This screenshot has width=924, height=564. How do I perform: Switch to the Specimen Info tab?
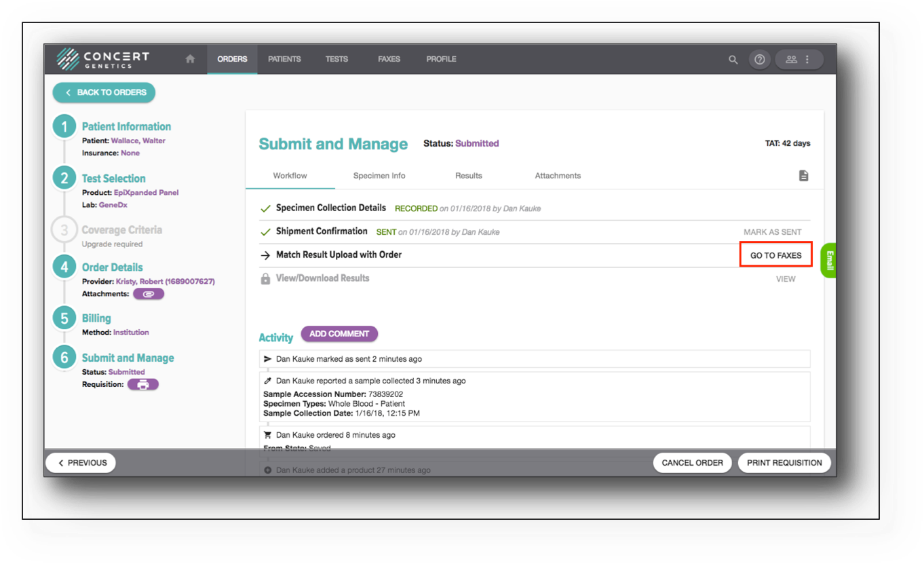[379, 175]
